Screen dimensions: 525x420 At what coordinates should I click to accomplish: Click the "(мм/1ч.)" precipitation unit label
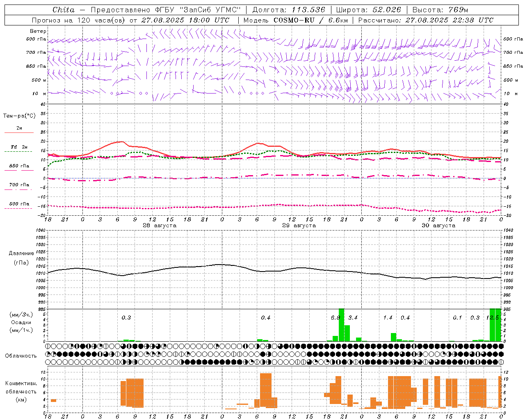pyautogui.click(x=21, y=330)
